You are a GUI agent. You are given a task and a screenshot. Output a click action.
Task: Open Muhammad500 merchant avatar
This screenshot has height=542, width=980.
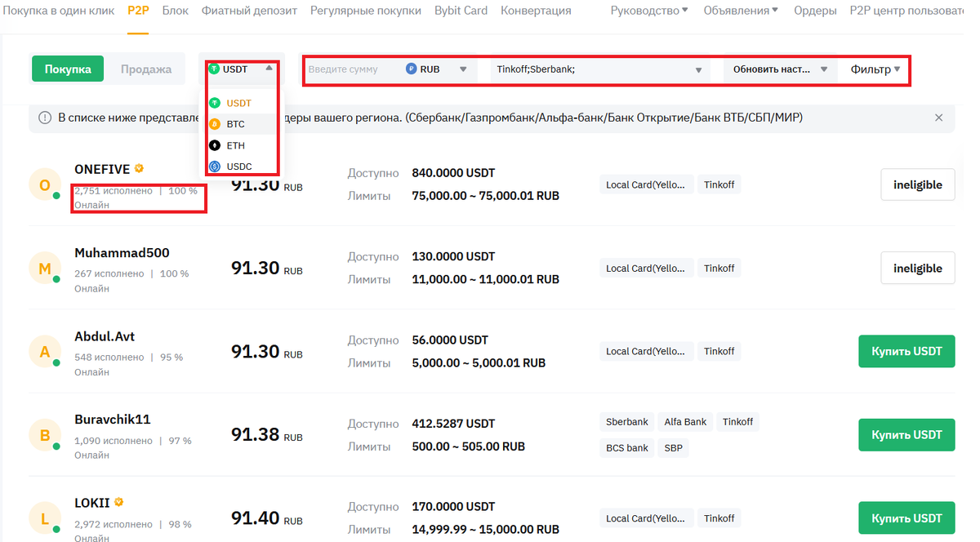tap(44, 268)
